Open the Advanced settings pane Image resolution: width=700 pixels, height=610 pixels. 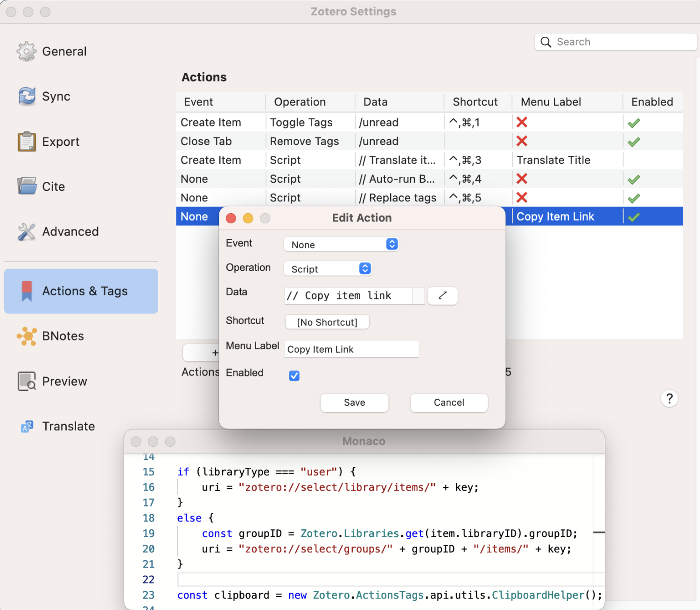58,231
